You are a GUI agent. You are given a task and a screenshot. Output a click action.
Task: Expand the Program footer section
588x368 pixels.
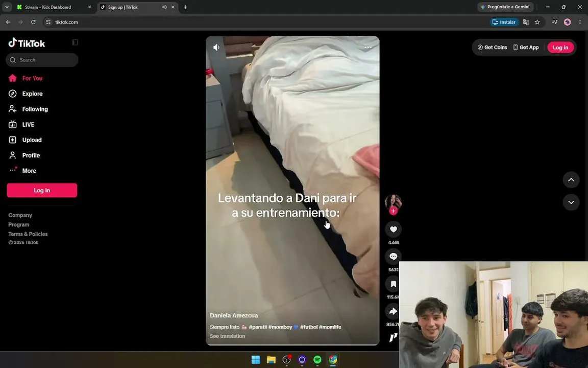click(19, 224)
